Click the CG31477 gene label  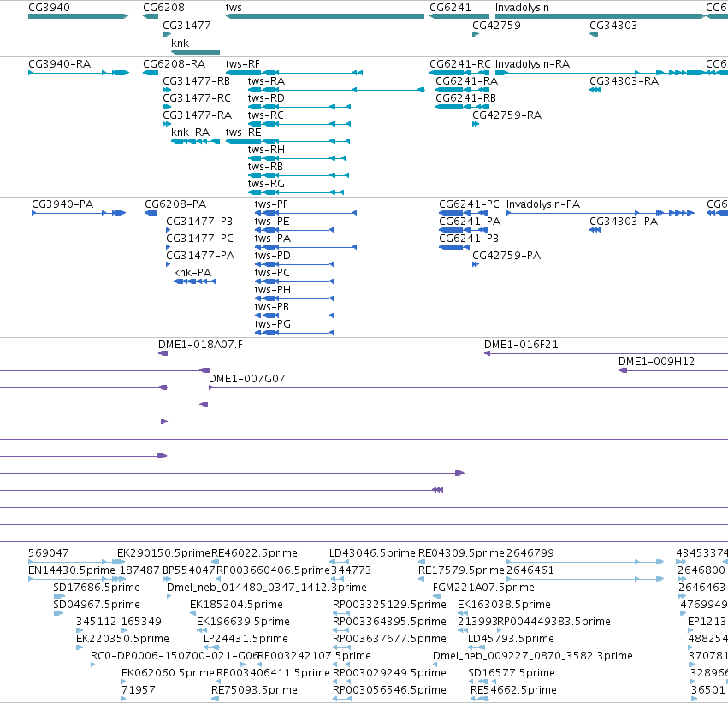(186, 26)
